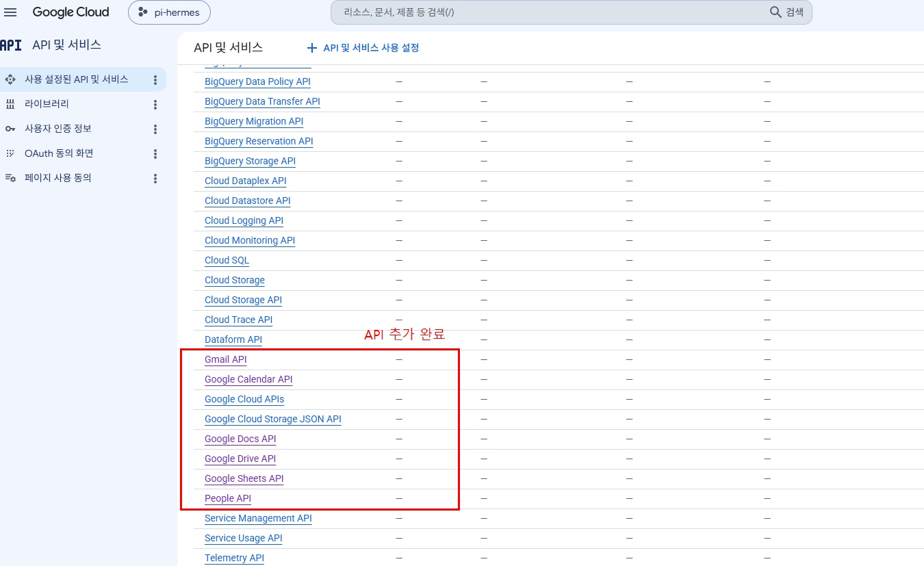Click the API 및 서비스 sidebar header
Image resolution: width=924 pixels, height=566 pixels.
pyautogui.click(x=66, y=45)
